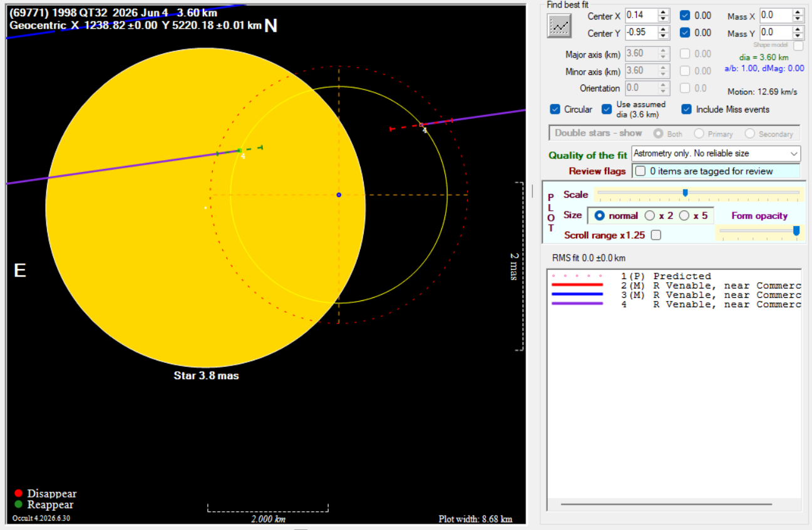Select the x 2 plot size option
The image size is (812, 530).
click(x=650, y=215)
